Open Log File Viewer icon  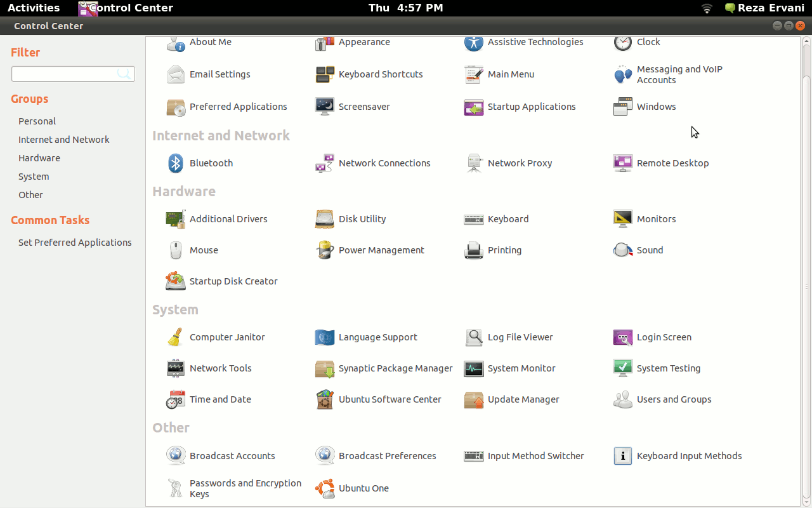click(x=474, y=337)
